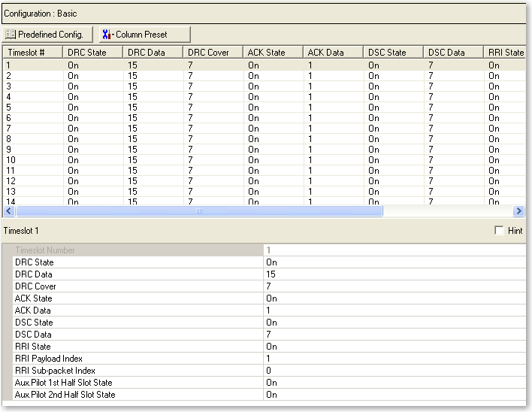This screenshot has height=412, width=532.
Task: Open the Predefined Config. button
Action: pyautogui.click(x=47, y=35)
